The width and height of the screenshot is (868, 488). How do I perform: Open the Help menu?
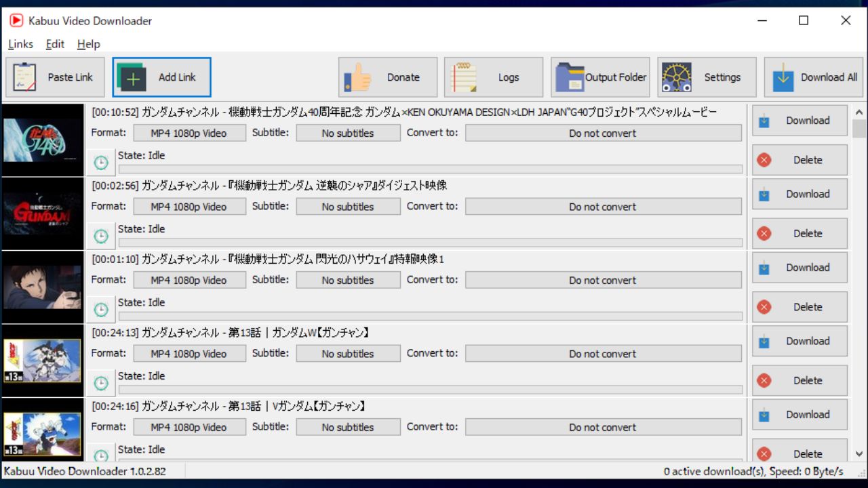[88, 44]
